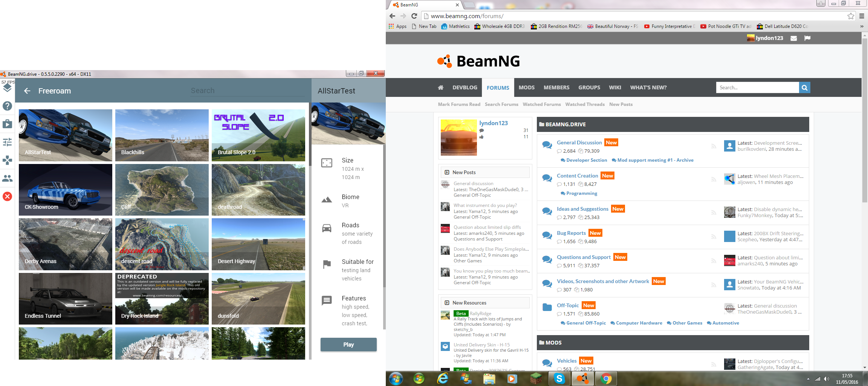
Task: Open the MEMBERS nav tab
Action: [x=556, y=87]
